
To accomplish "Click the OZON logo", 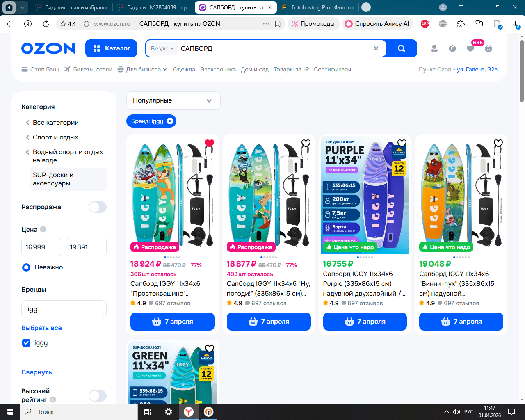I will 48,48.
